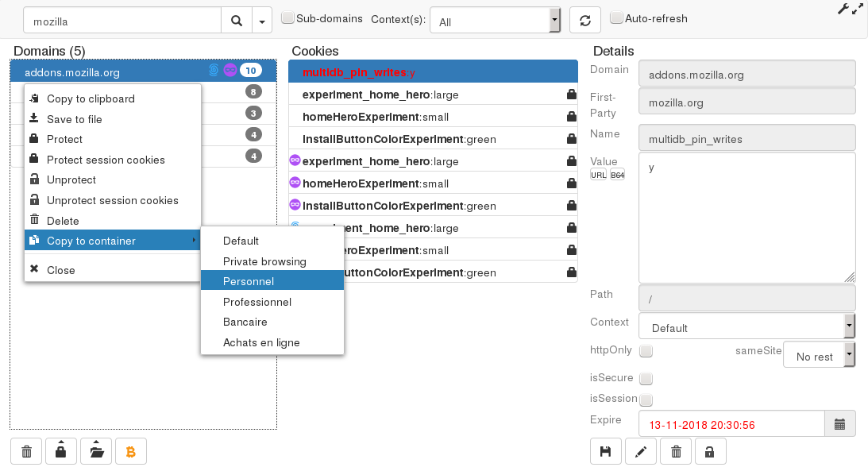Click the URL encode button

tap(599, 175)
